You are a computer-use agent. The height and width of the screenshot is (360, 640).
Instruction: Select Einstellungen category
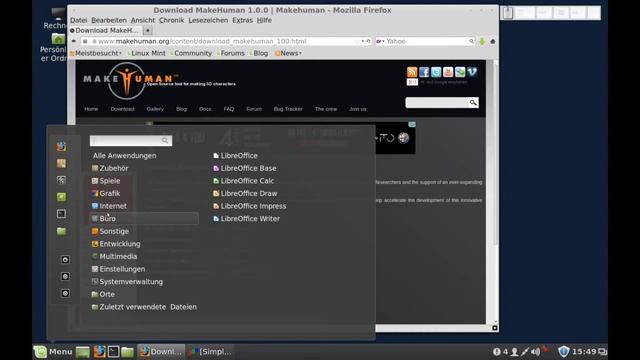(x=118, y=269)
